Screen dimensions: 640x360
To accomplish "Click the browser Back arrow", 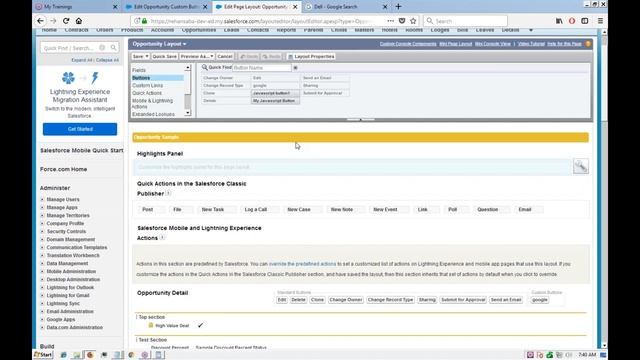I will [40, 21].
